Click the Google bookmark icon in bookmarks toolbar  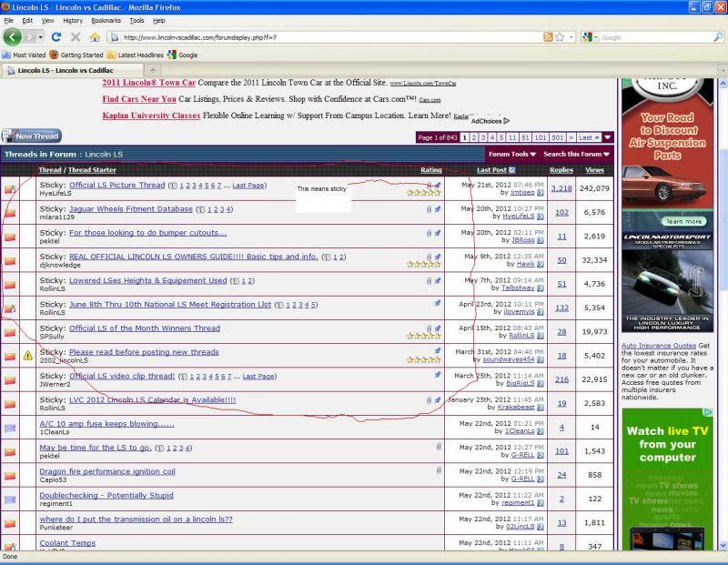(x=172, y=55)
